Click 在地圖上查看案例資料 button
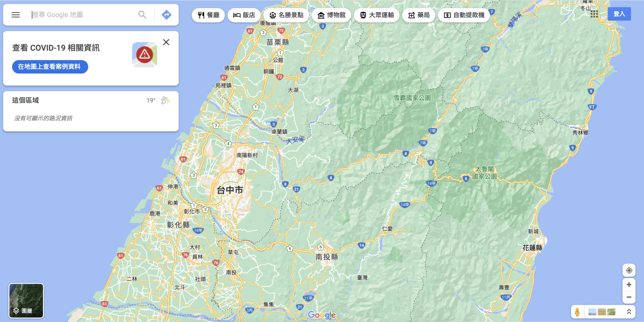 [x=50, y=67]
